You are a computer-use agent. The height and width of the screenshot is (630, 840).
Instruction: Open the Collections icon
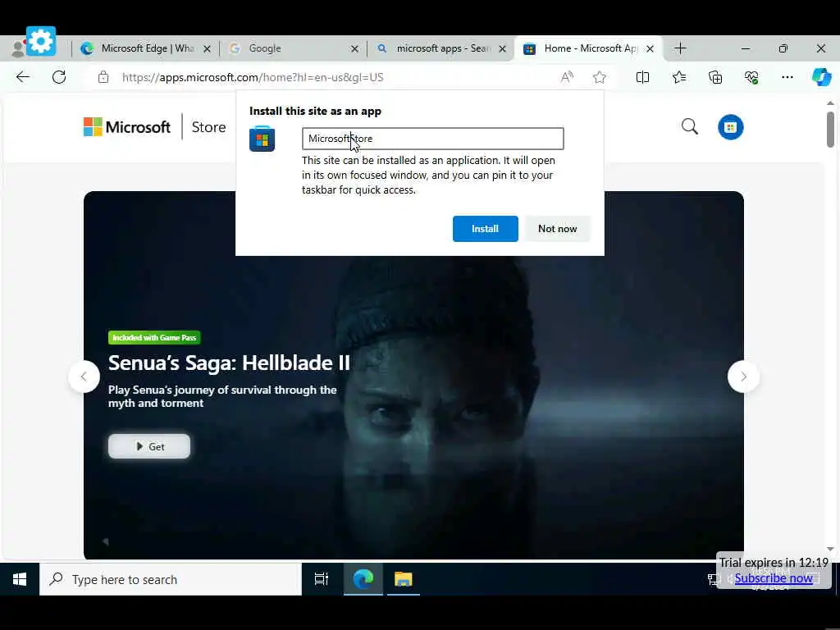click(x=715, y=77)
